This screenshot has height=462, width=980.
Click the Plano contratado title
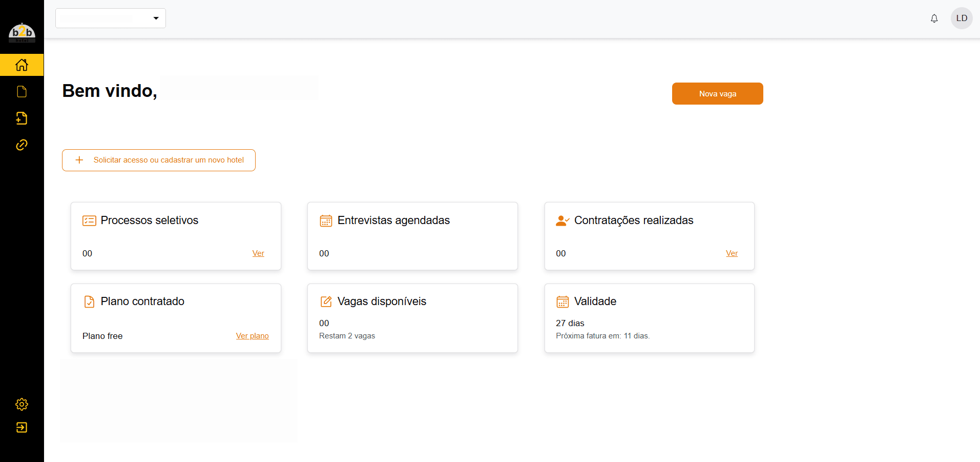[142, 302]
